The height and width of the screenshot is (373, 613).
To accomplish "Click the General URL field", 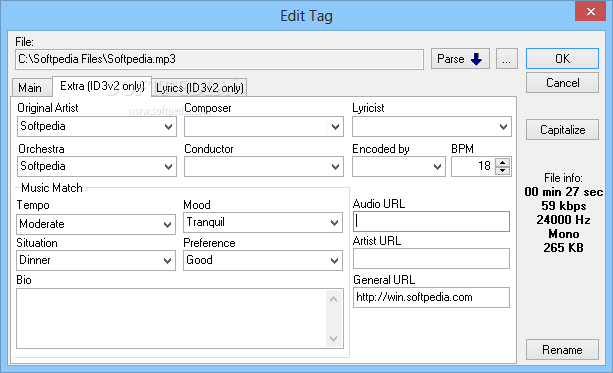I will pyautogui.click(x=431, y=298).
